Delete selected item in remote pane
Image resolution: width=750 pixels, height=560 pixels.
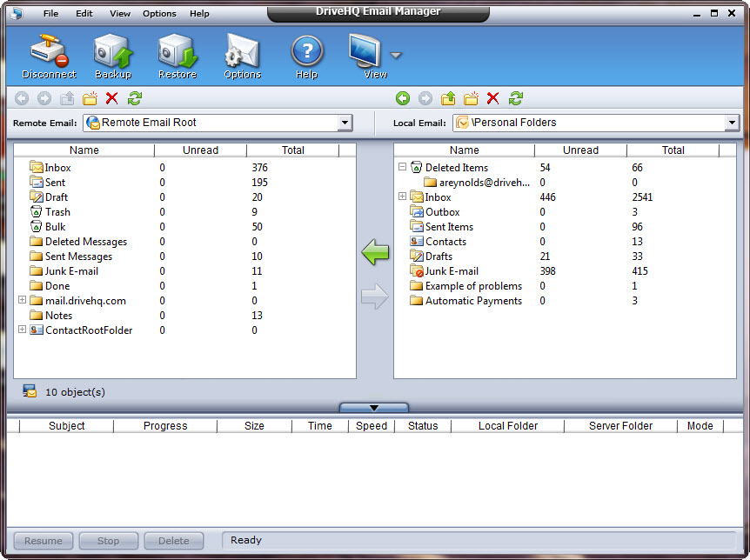pyautogui.click(x=112, y=98)
